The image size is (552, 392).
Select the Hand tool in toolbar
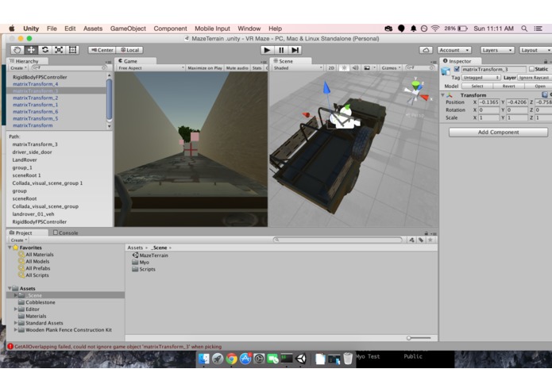pyautogui.click(x=17, y=50)
